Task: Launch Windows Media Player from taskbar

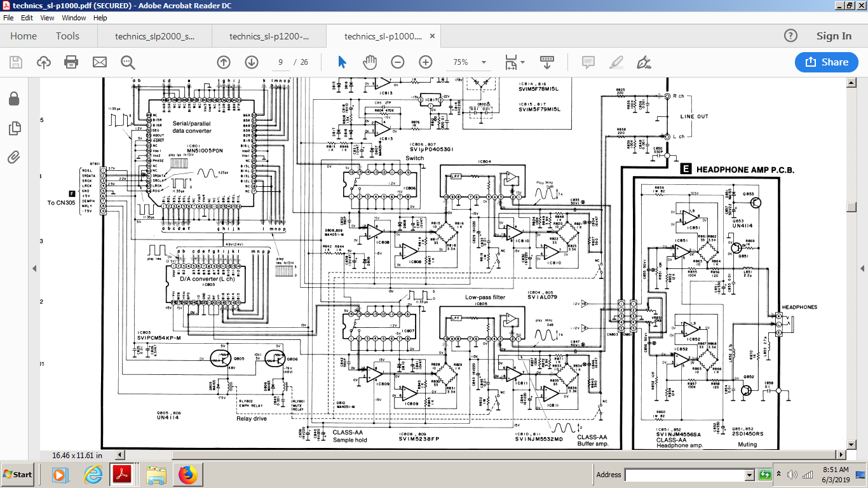Action: coord(59,475)
